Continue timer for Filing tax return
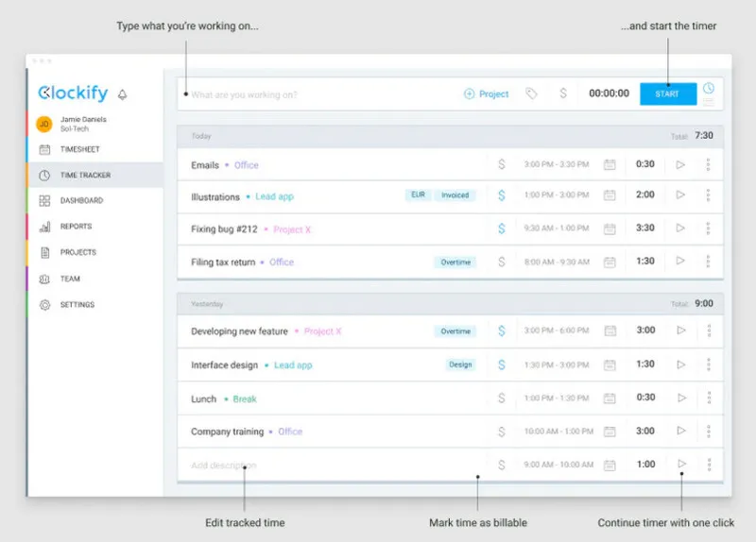Viewport: 756px width, 542px height. pos(680,261)
